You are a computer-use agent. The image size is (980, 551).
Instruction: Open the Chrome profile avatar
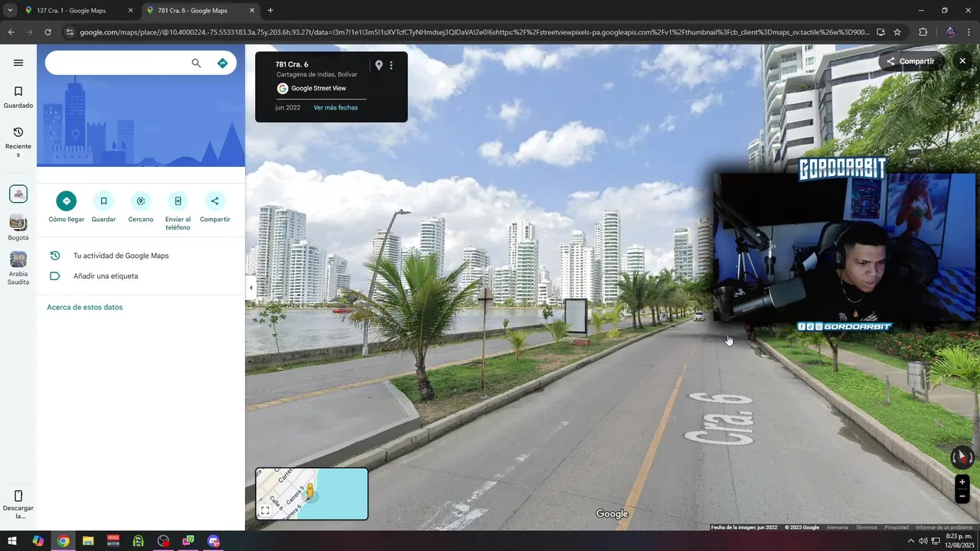950,32
